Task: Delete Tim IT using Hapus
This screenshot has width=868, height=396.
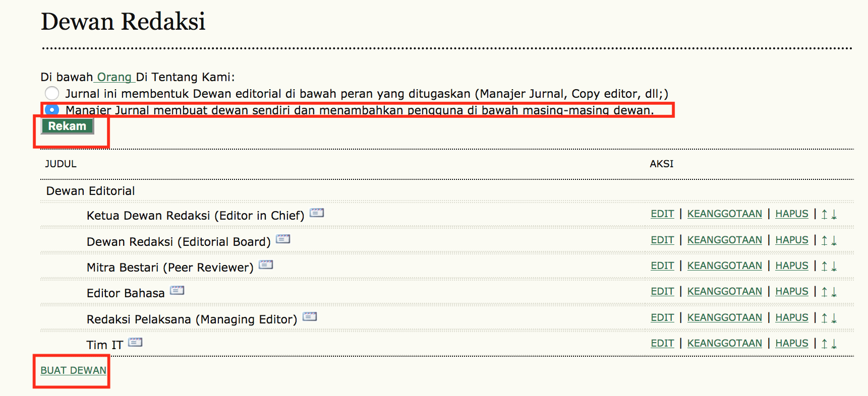Action: tap(791, 344)
